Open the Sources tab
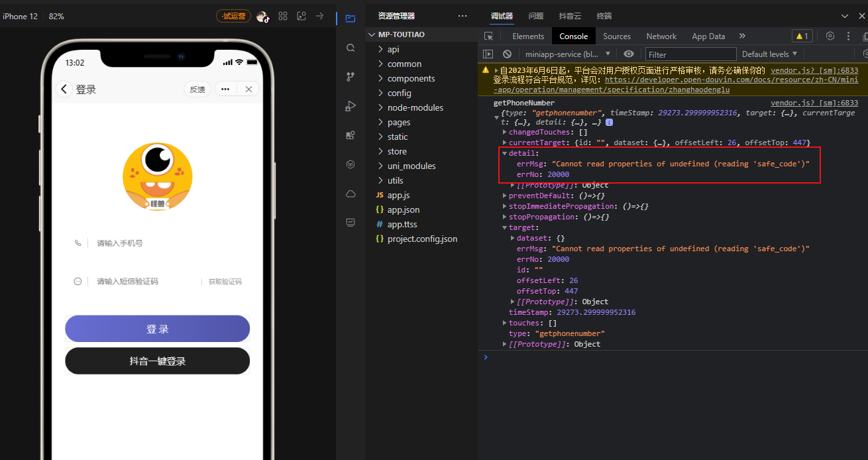 pyautogui.click(x=617, y=36)
